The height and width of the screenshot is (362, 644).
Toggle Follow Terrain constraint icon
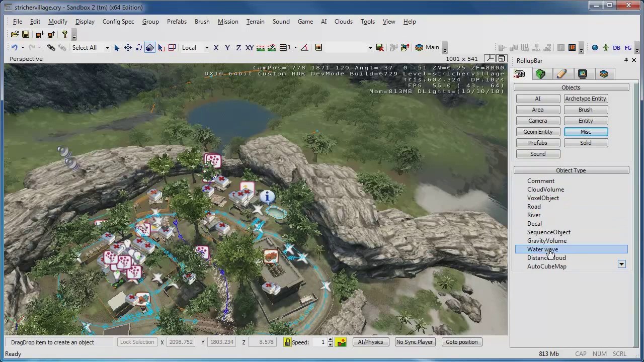pyautogui.click(x=261, y=48)
